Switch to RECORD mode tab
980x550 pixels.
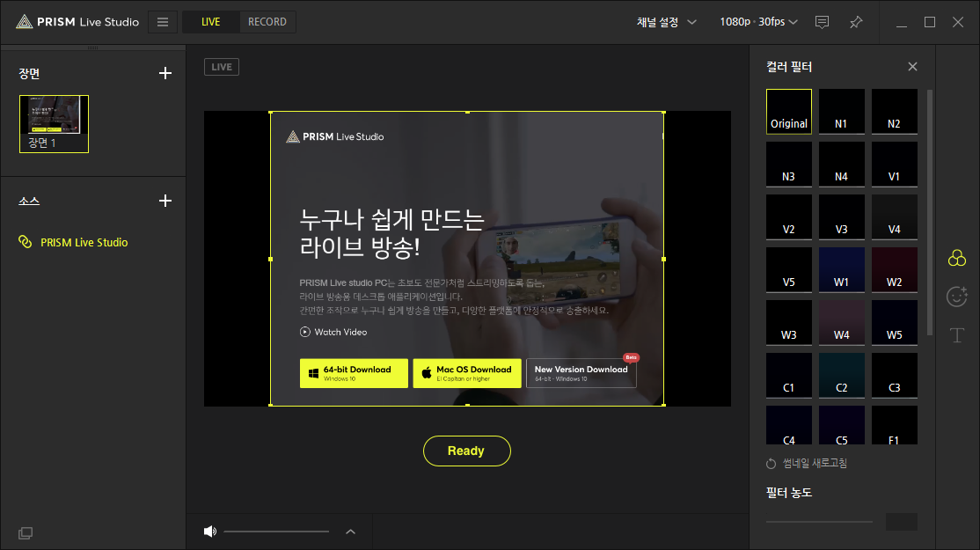tap(267, 22)
